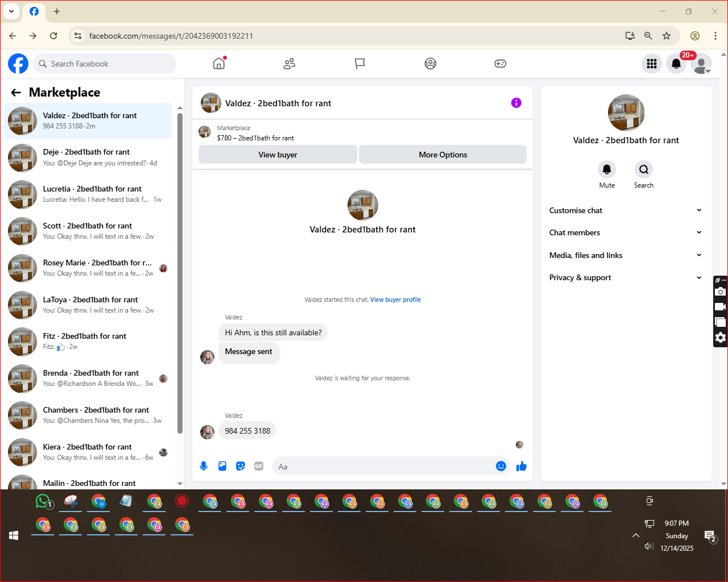Expand Media, files and links section
Image resolution: width=728 pixels, height=582 pixels.
(x=626, y=255)
